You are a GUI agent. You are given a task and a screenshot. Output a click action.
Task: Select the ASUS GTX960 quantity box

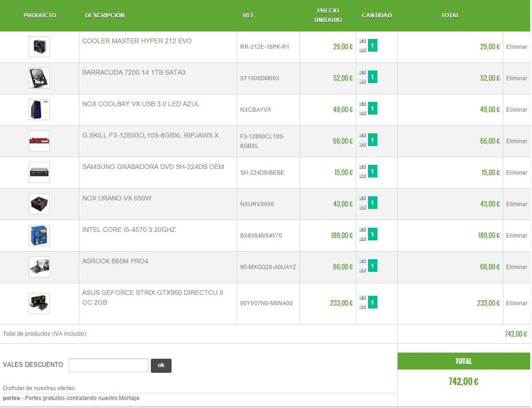(x=373, y=302)
